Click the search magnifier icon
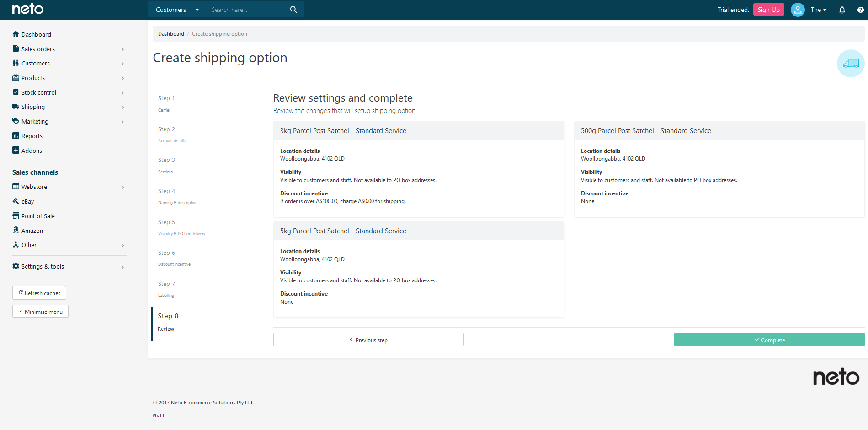The image size is (868, 430). tap(293, 10)
